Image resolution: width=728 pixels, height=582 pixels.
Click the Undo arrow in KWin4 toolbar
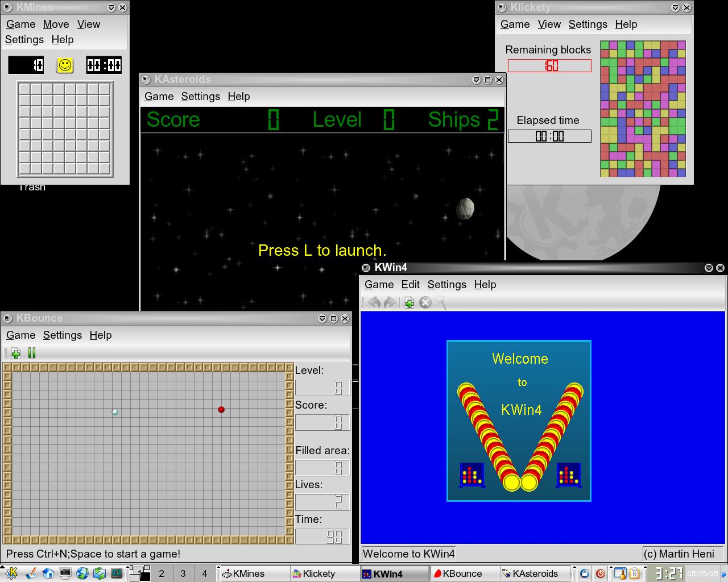tap(374, 302)
